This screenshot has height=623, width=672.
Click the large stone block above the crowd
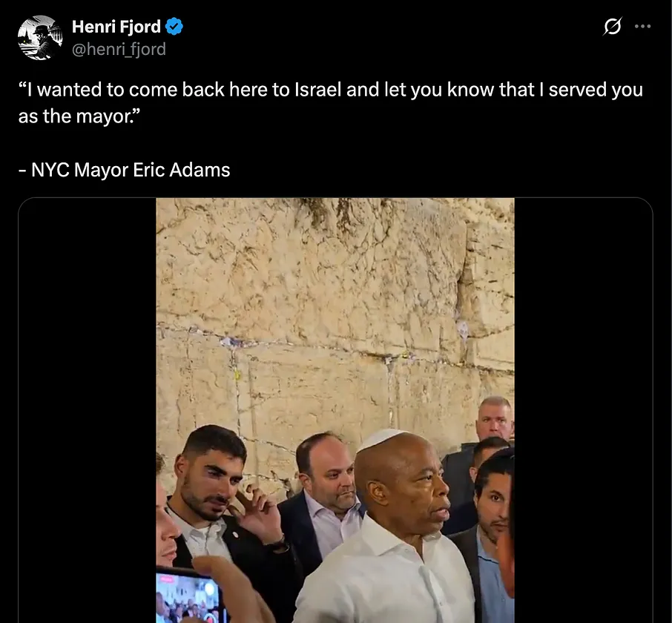click(x=311, y=274)
